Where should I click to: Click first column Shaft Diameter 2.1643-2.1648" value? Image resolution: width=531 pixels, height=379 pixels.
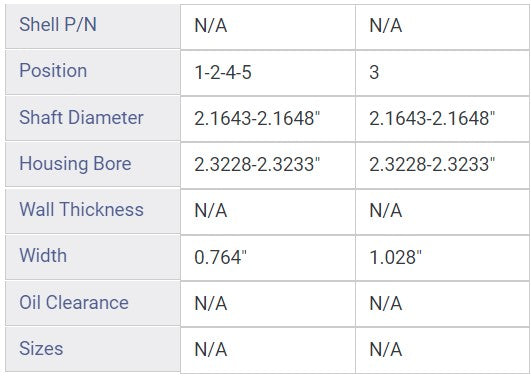point(257,119)
